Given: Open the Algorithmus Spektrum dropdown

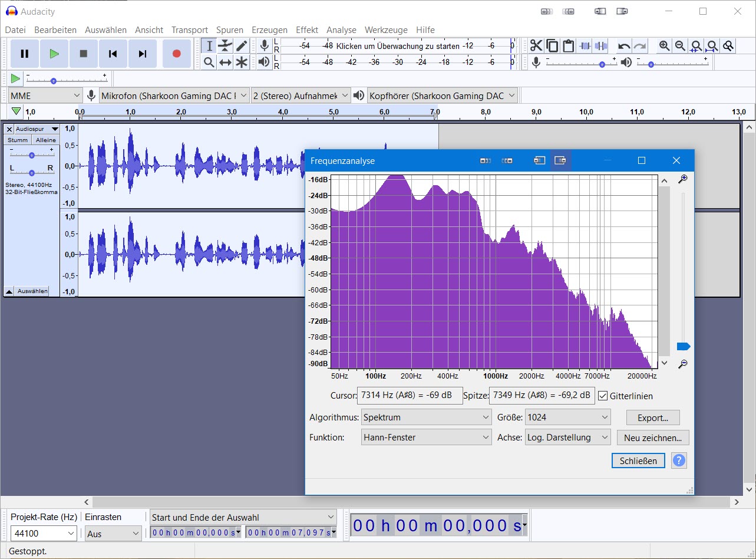Looking at the screenshot, I should (x=426, y=417).
